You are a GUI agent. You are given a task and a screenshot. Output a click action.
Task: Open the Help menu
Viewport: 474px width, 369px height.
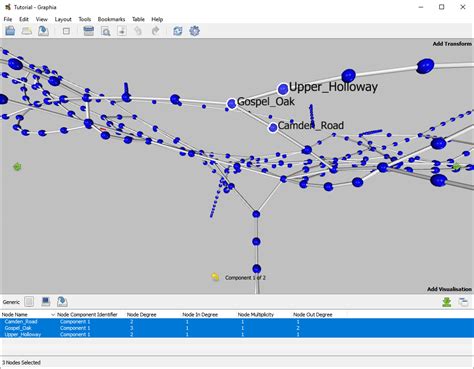tap(157, 19)
